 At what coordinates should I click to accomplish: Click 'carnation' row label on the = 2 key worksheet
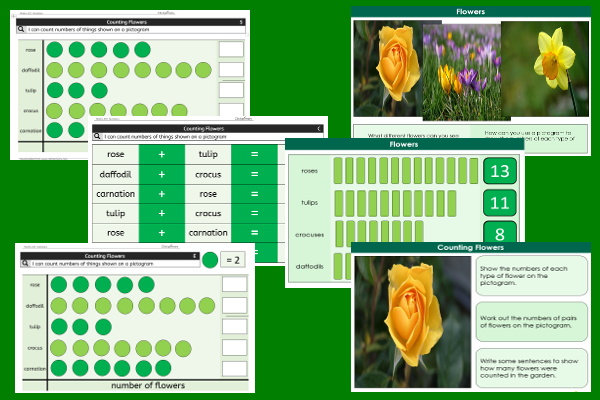coord(34,369)
